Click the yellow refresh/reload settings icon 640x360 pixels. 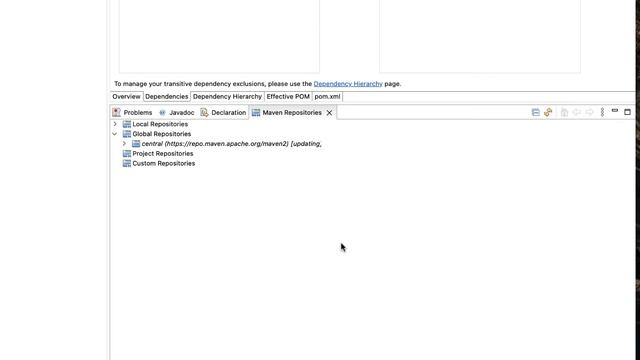548,112
